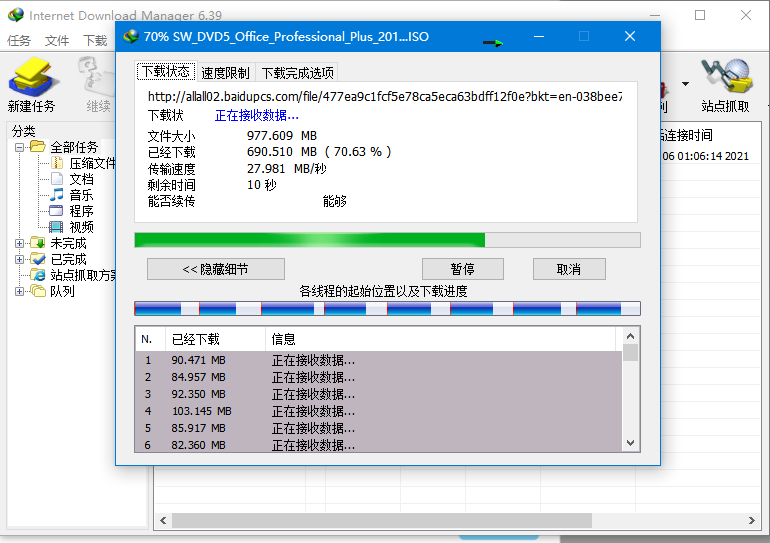The width and height of the screenshot is (770, 543).
Task: Collapse the 全部任务 tree node
Action: (x=19, y=147)
